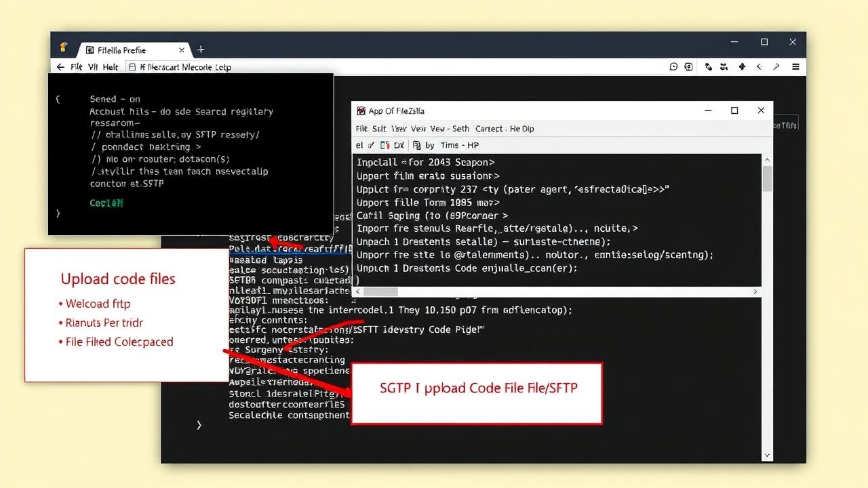Click the sparkle AI assistant icon in browser toolbar

pos(741,66)
